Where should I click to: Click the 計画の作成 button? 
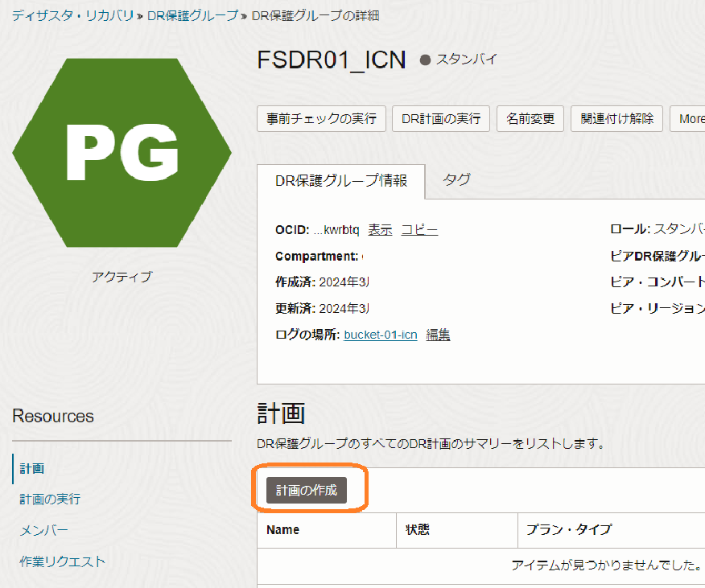tap(307, 490)
